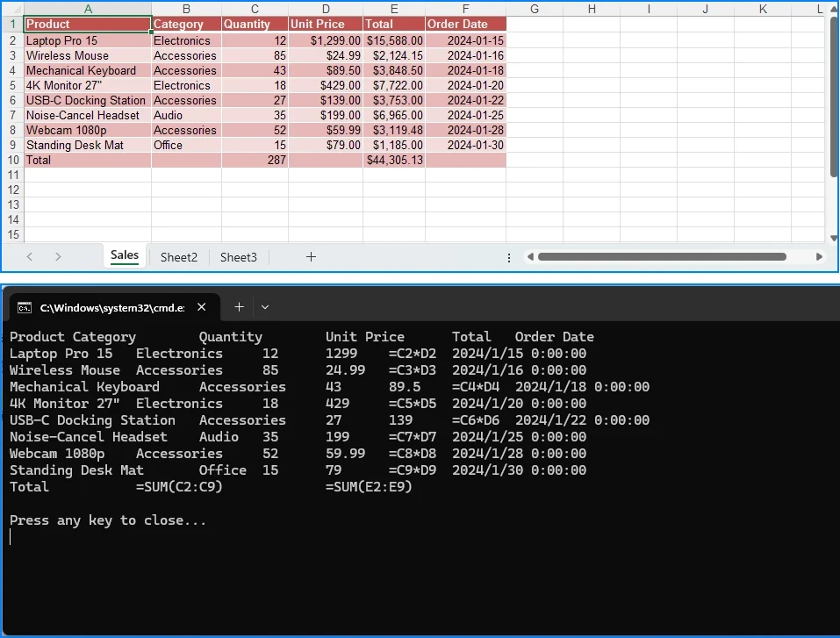Select column C header
Image resolution: width=840 pixels, height=638 pixels.
[x=255, y=9]
